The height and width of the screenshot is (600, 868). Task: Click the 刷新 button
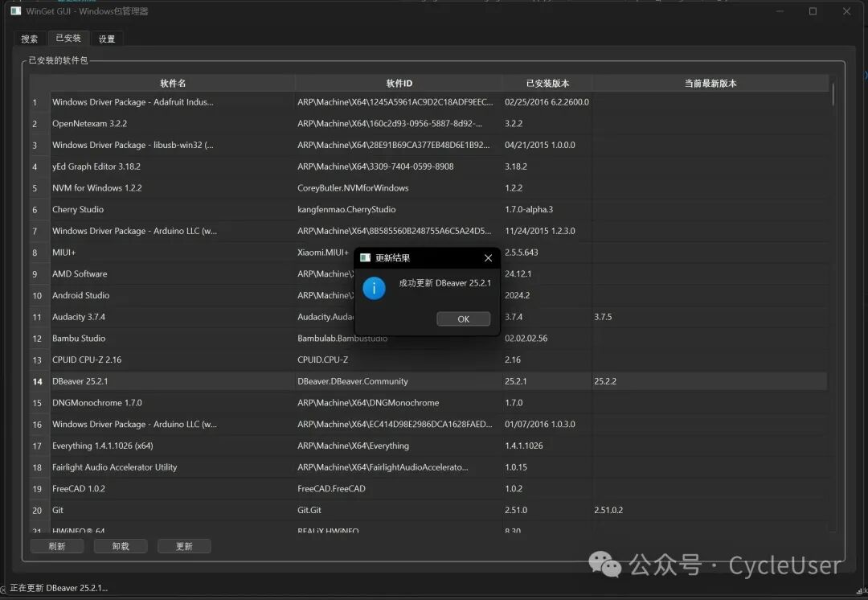(57, 546)
